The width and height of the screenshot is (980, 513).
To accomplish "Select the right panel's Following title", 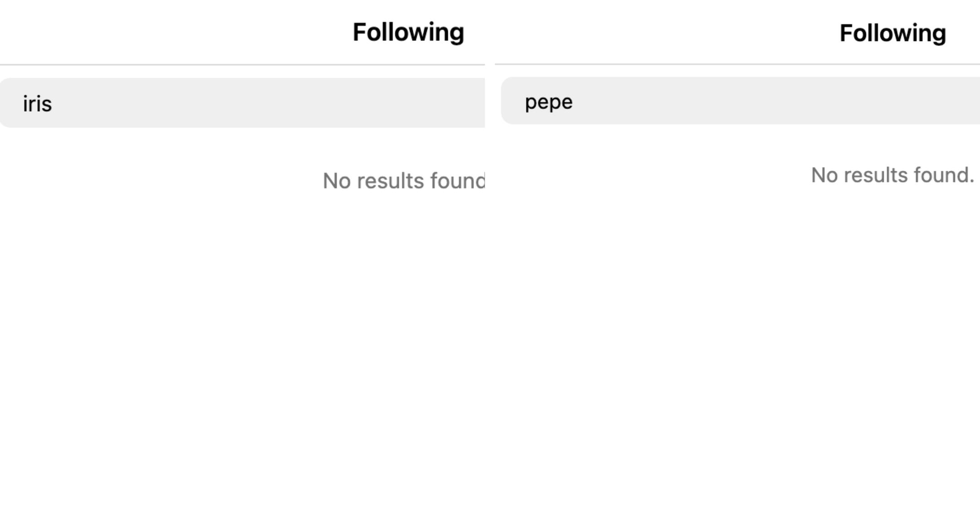I will [892, 33].
